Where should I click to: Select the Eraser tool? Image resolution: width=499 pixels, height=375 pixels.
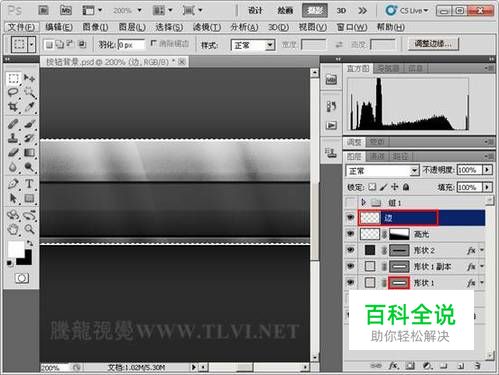tap(13, 153)
